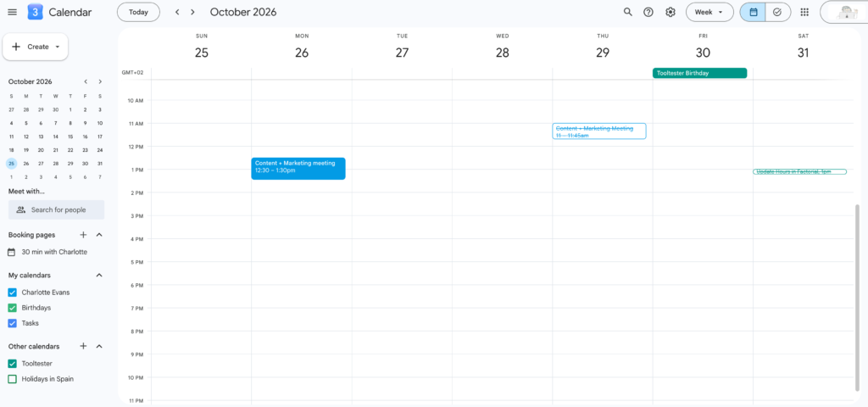Click the Today button

tap(138, 12)
